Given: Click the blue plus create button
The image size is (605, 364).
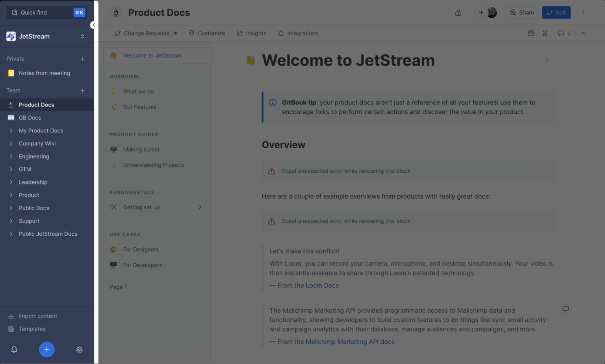Looking at the screenshot, I should (47, 349).
